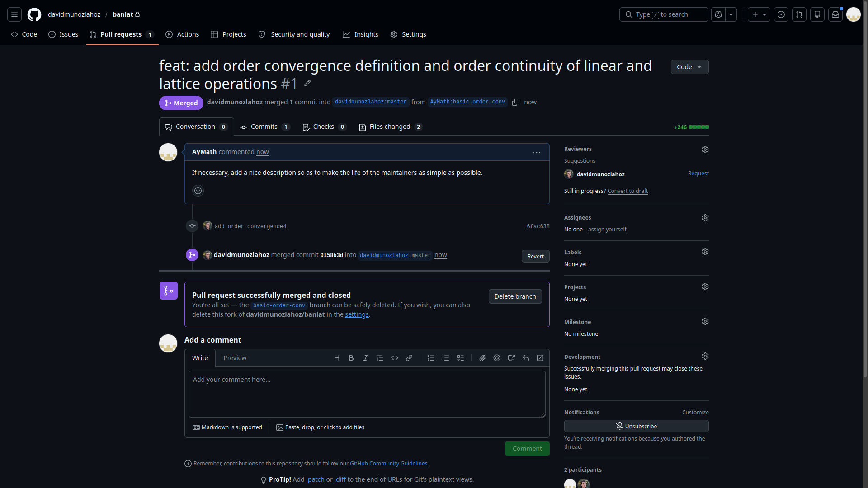
Task: Focus the Type to search field
Action: (x=664, y=14)
